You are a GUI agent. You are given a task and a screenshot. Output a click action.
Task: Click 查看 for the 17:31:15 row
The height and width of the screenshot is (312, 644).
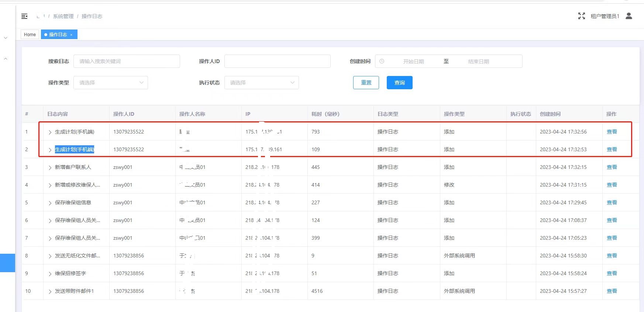(x=612, y=185)
